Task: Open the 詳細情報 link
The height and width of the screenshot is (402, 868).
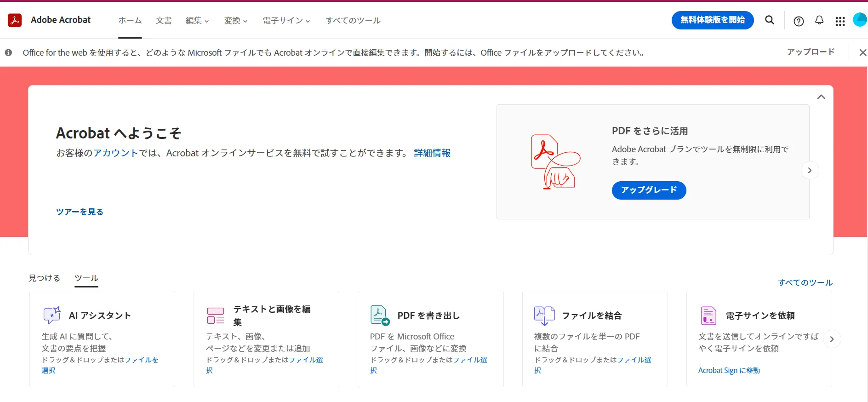Action: 432,153
